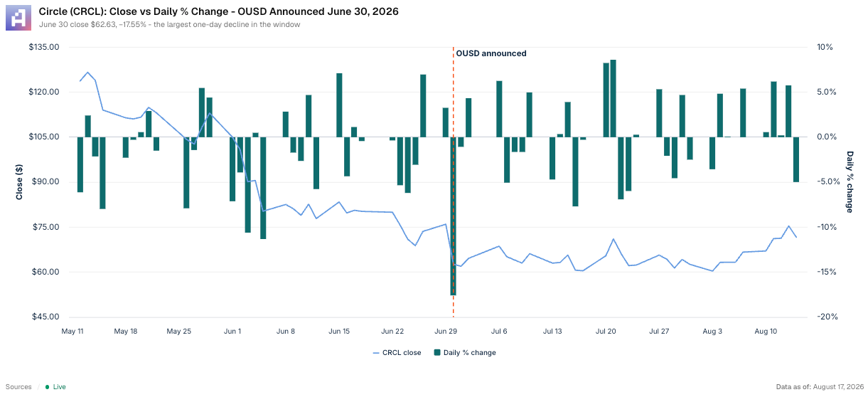Viewport: 868px width, 397px height.
Task: Click the OUSD announced annotation label
Action: (x=491, y=53)
